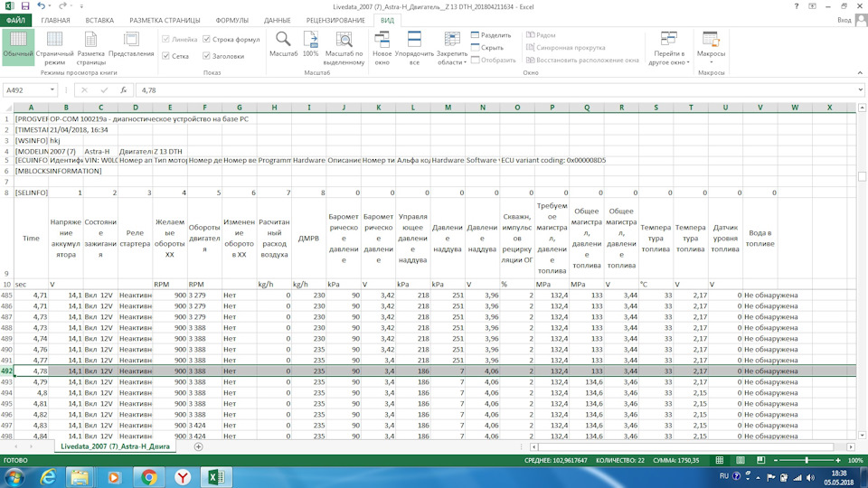Open Internet Explorer from the taskbar
The width and height of the screenshot is (868, 488).
(x=48, y=477)
